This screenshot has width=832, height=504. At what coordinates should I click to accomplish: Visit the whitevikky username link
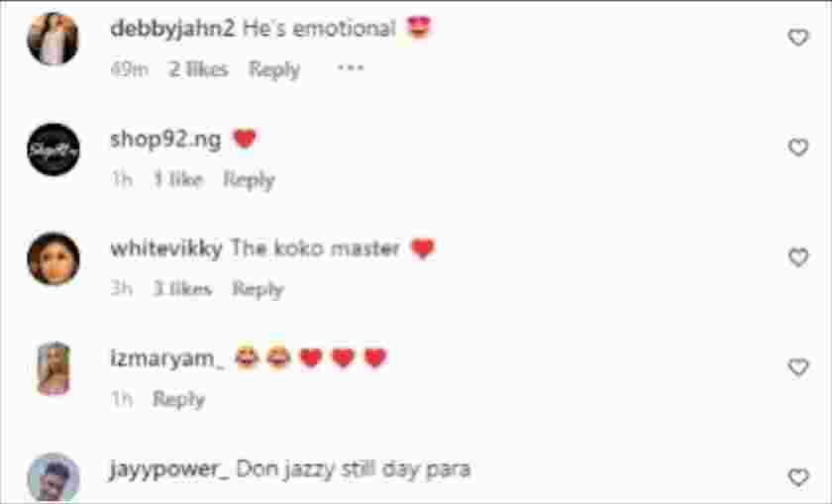[166, 249]
